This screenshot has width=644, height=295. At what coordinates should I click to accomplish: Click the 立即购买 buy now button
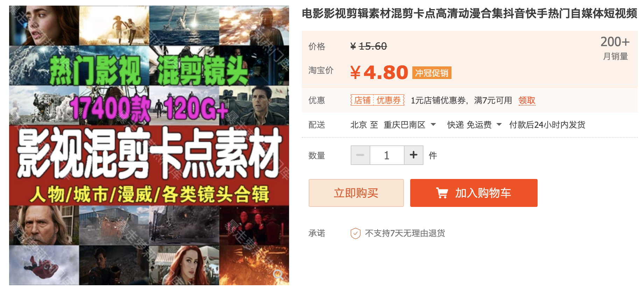(x=356, y=193)
